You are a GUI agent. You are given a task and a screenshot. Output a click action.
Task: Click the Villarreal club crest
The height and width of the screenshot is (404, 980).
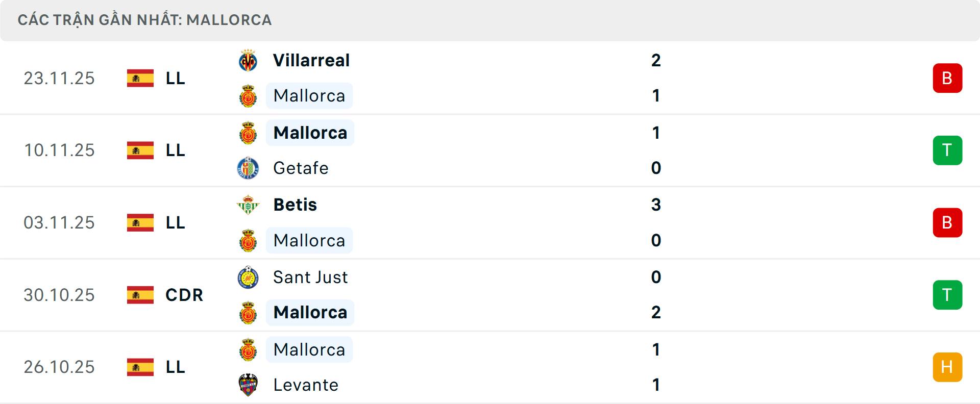[248, 61]
